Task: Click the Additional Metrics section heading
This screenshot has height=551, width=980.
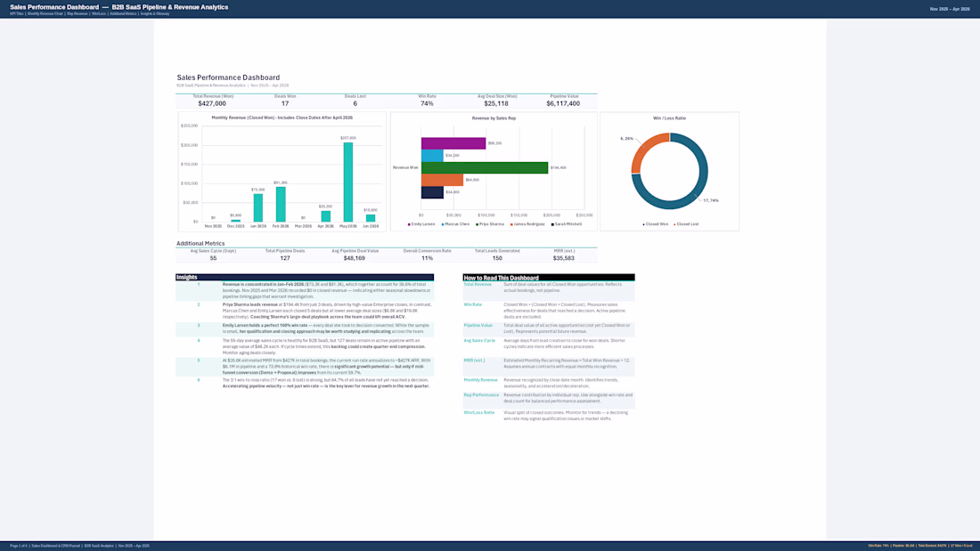Action: click(x=200, y=244)
